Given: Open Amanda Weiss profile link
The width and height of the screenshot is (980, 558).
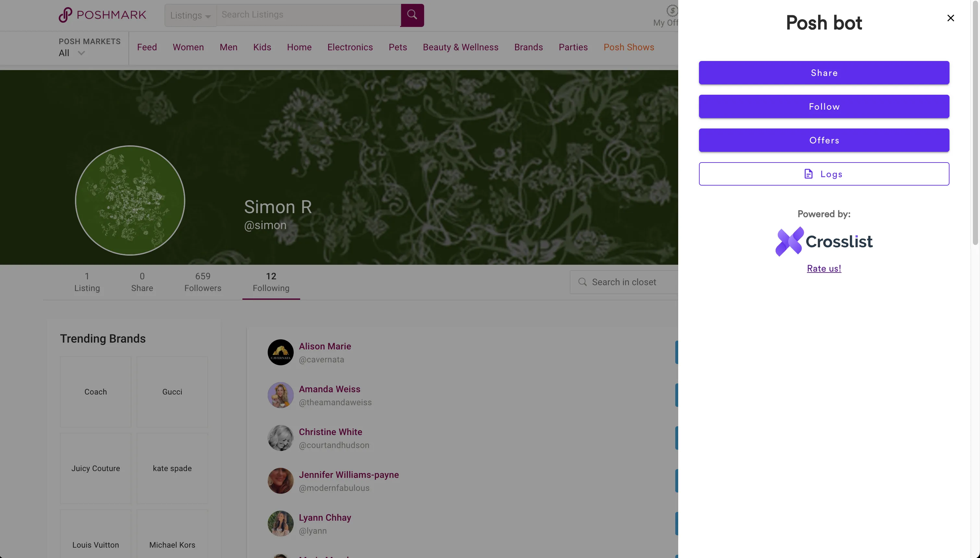Looking at the screenshot, I should click(x=330, y=389).
